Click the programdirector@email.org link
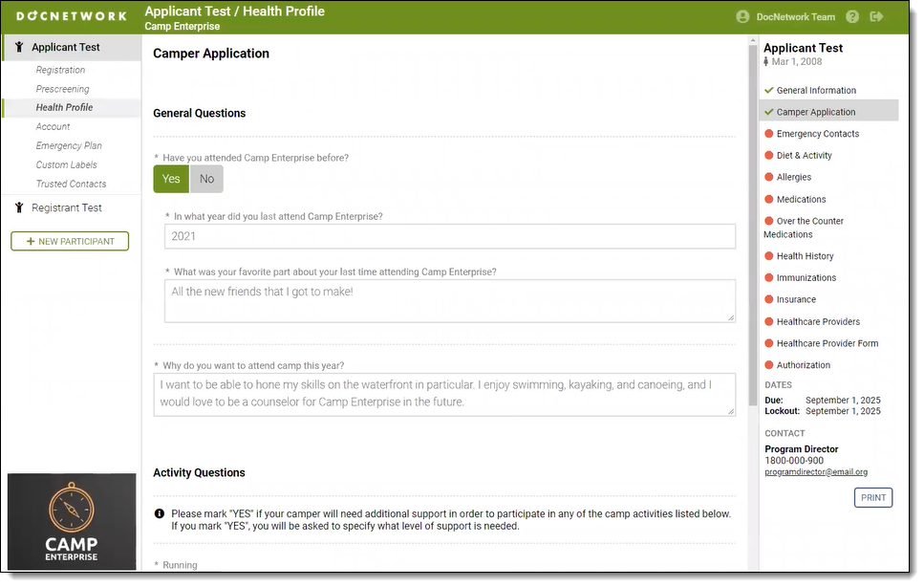924x587 pixels. coord(816,472)
